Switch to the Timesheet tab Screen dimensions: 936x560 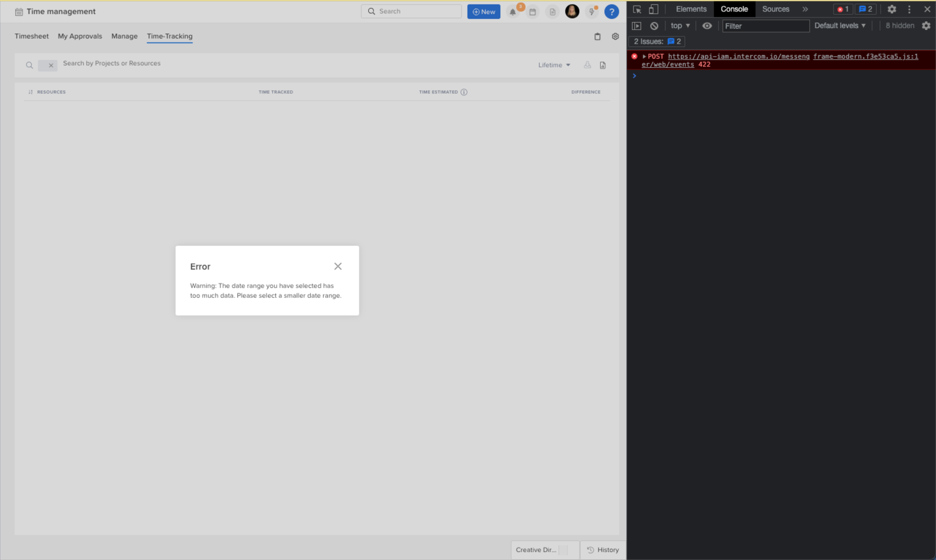pos(32,36)
